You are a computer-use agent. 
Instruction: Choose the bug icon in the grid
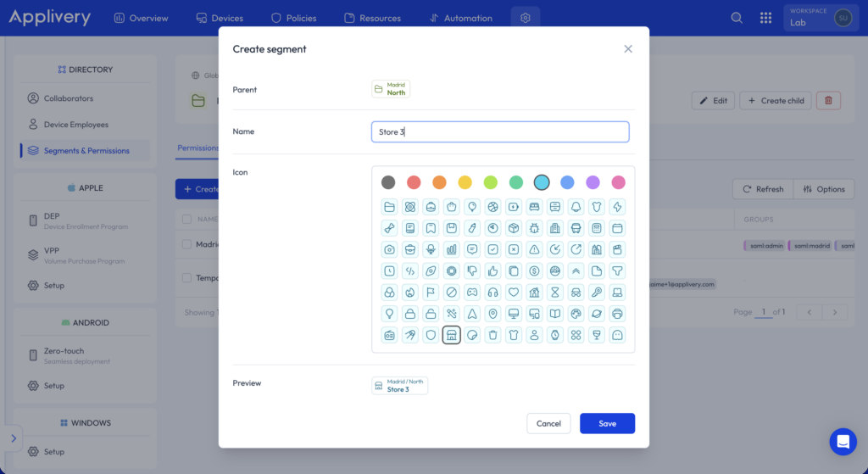[x=534, y=228]
